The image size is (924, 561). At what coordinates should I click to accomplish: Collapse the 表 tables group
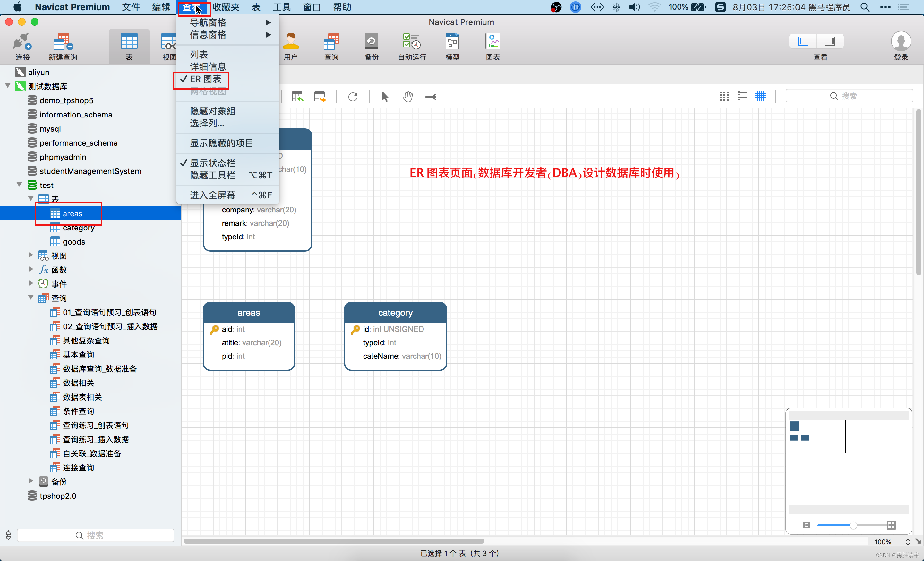point(31,199)
